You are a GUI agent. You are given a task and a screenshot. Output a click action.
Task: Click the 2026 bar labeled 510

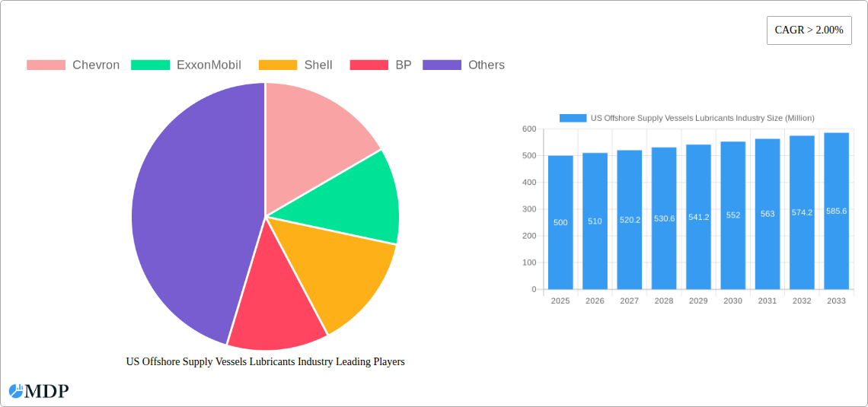point(595,221)
